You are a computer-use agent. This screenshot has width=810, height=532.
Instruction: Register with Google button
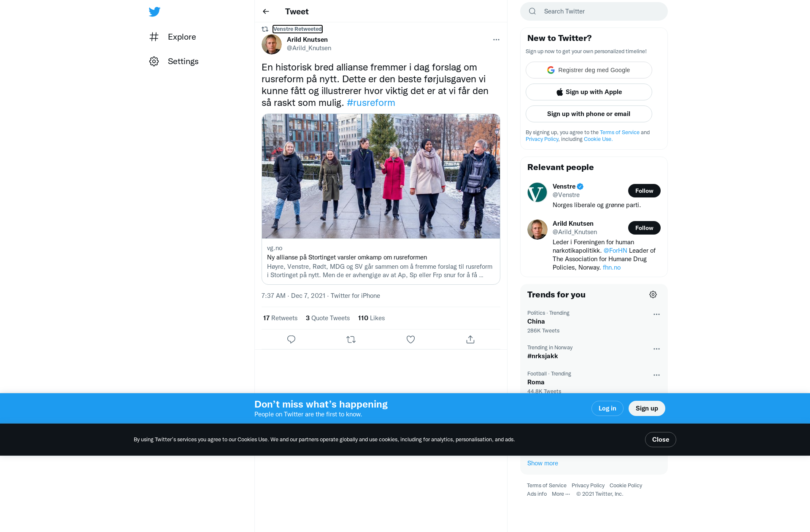(589, 70)
